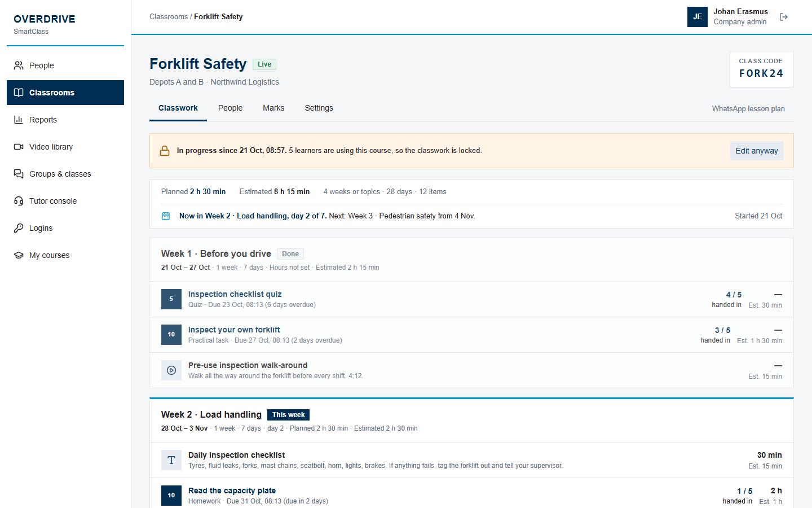Open the People tab of the classroom
Viewport: 812px width, 508px height.
pos(230,108)
